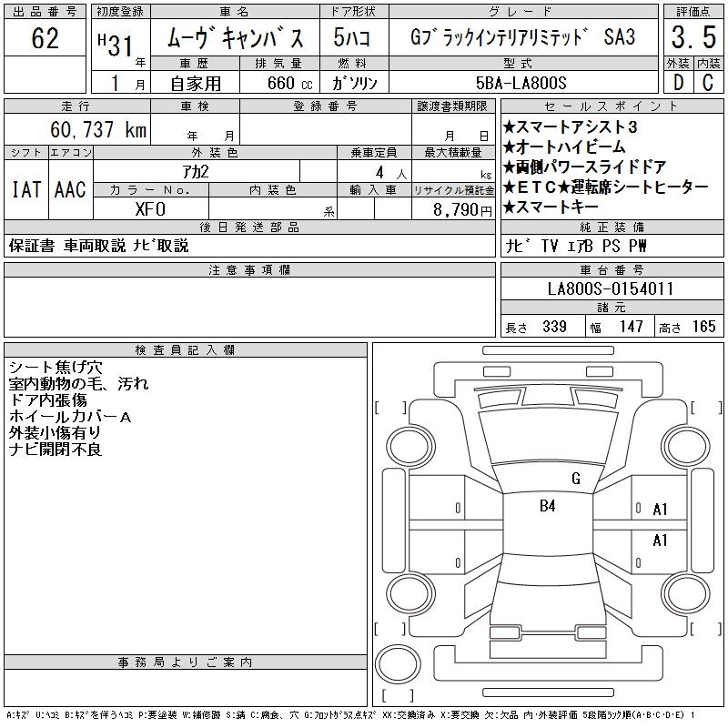The width and height of the screenshot is (728, 728).
Task: Select the front windshield on car diagram
Action: [546, 439]
